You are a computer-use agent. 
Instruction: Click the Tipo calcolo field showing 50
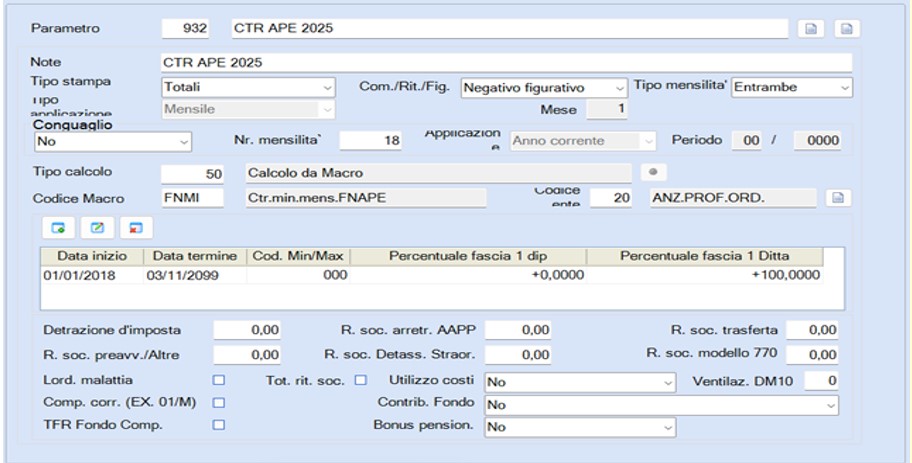point(192,173)
